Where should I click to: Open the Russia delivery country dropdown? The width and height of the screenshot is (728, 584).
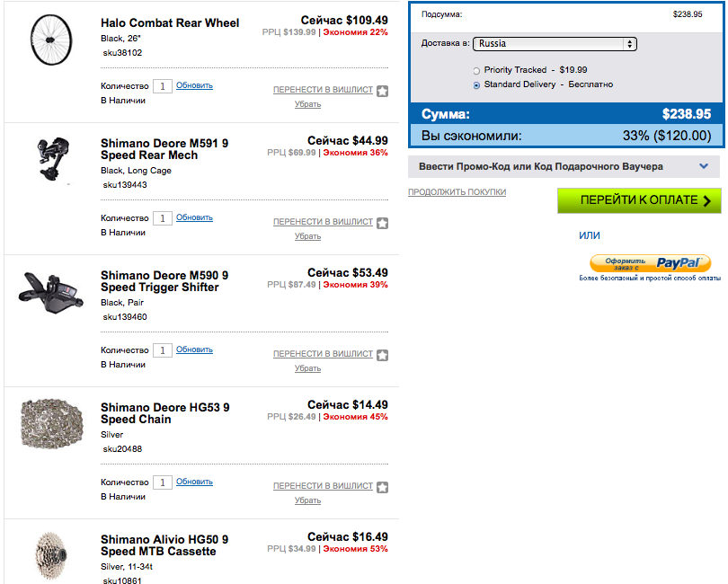(x=555, y=44)
